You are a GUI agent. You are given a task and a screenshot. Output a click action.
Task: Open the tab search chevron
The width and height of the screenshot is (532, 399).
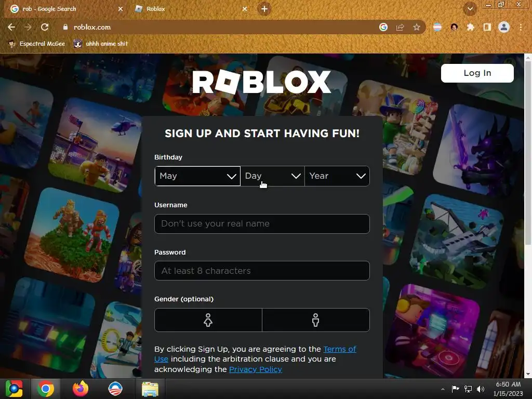pyautogui.click(x=470, y=9)
